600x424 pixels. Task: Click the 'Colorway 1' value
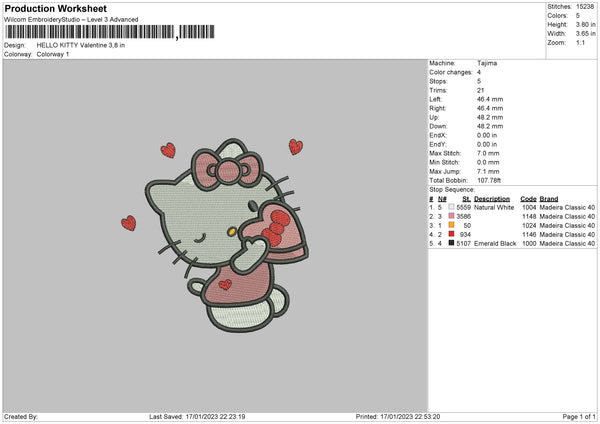tap(53, 54)
